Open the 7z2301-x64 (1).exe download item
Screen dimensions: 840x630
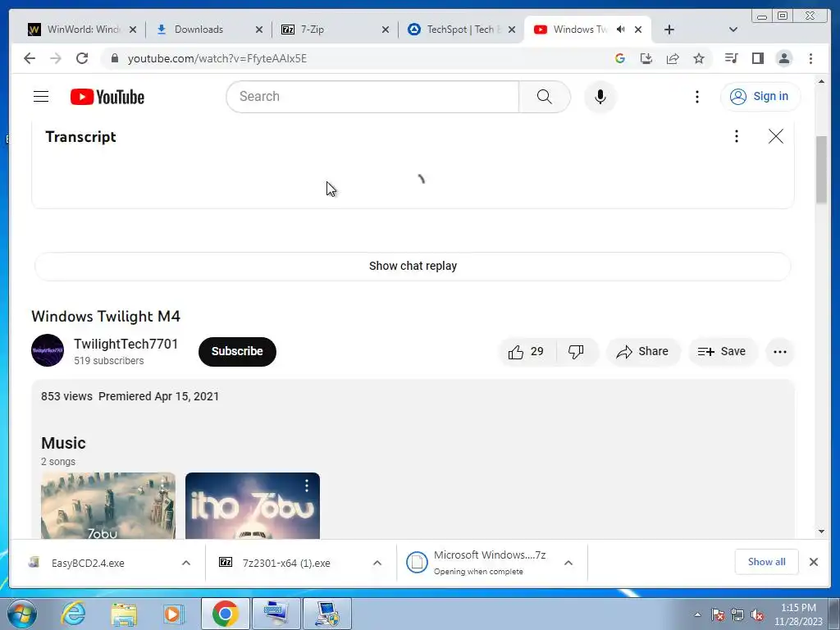coord(286,563)
